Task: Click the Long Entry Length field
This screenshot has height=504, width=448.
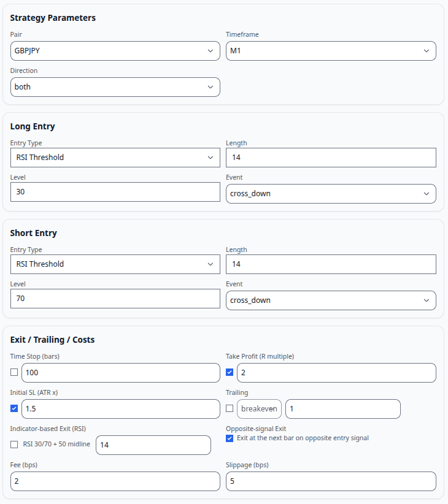Action: (x=331, y=158)
